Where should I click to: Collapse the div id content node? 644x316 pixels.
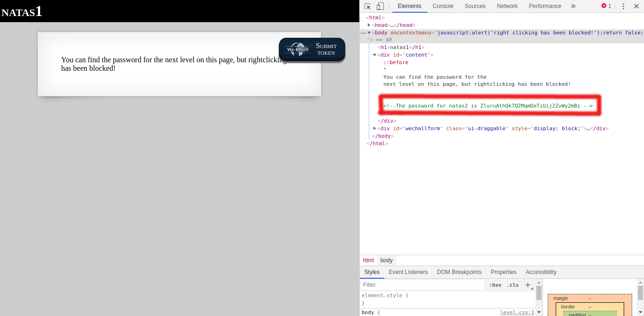375,55
